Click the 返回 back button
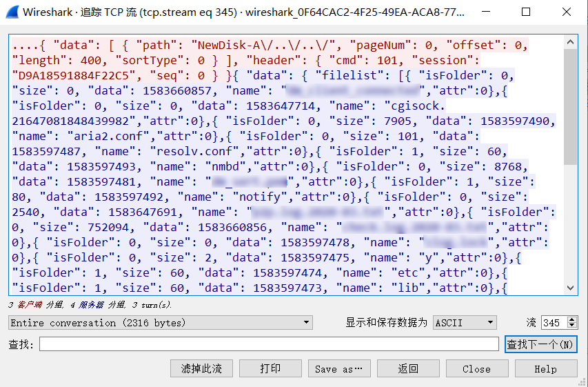Viewport: 588px width, 387px height. [x=408, y=368]
